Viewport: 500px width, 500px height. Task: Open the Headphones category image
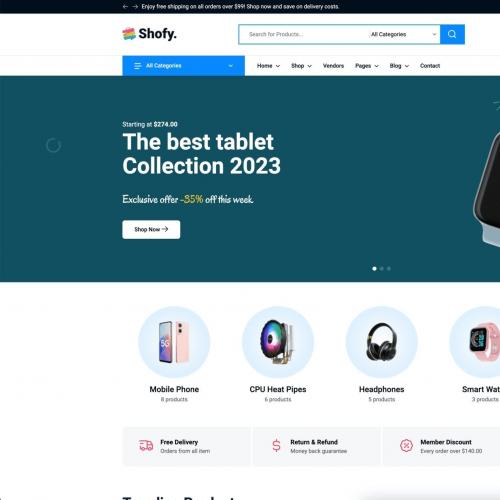click(381, 342)
